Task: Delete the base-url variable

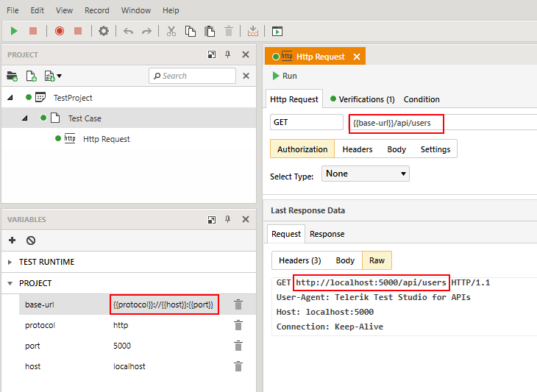Action: [238, 304]
